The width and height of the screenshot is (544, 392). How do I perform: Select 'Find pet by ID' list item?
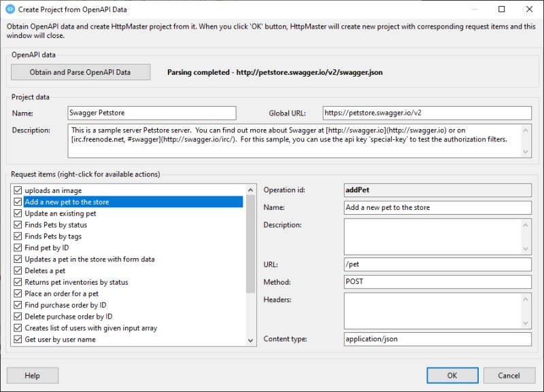pyautogui.click(x=47, y=248)
